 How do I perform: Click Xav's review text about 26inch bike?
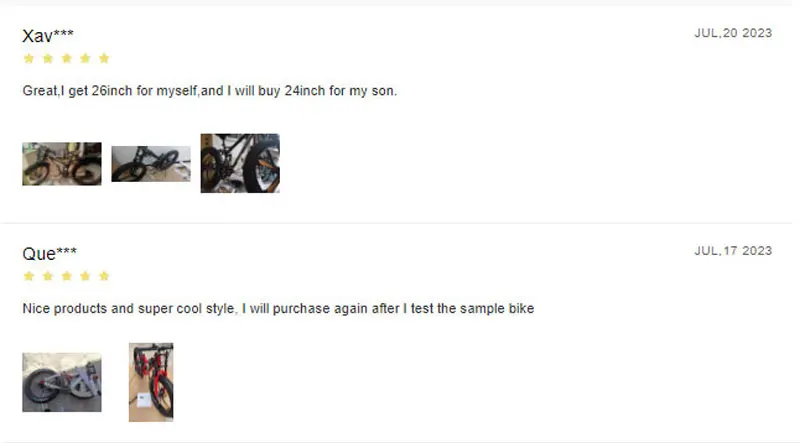(210, 91)
